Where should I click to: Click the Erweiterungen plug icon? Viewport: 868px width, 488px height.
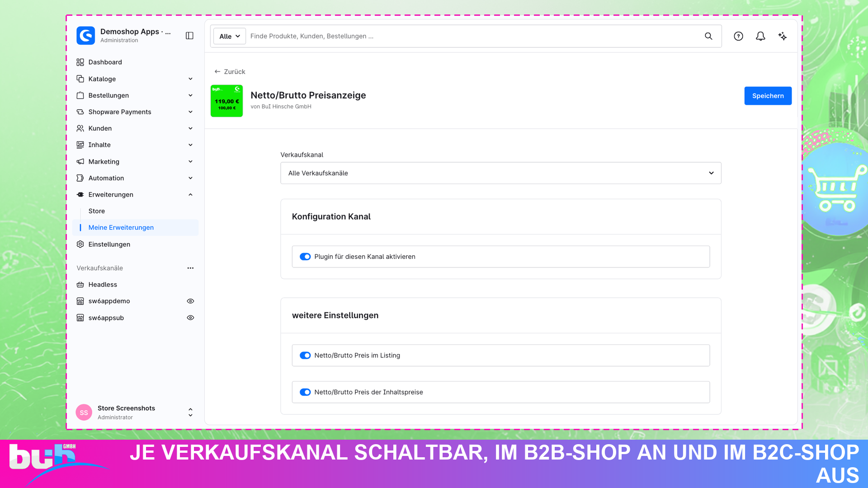80,195
